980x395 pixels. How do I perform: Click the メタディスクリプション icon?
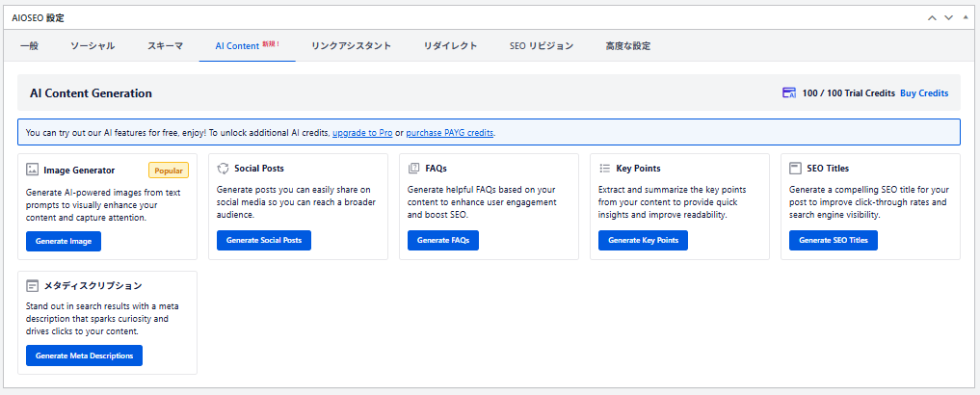tap(32, 286)
